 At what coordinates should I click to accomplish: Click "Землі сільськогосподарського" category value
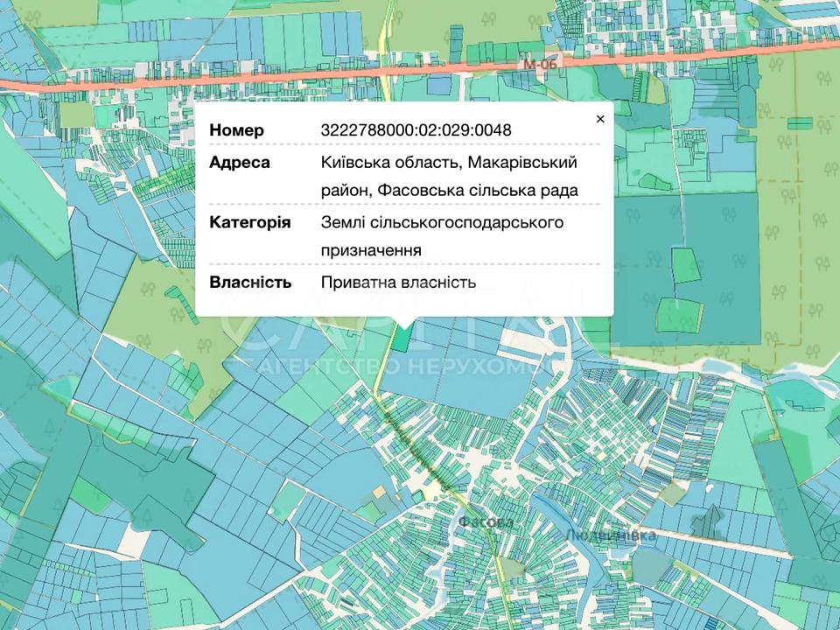[442, 222]
